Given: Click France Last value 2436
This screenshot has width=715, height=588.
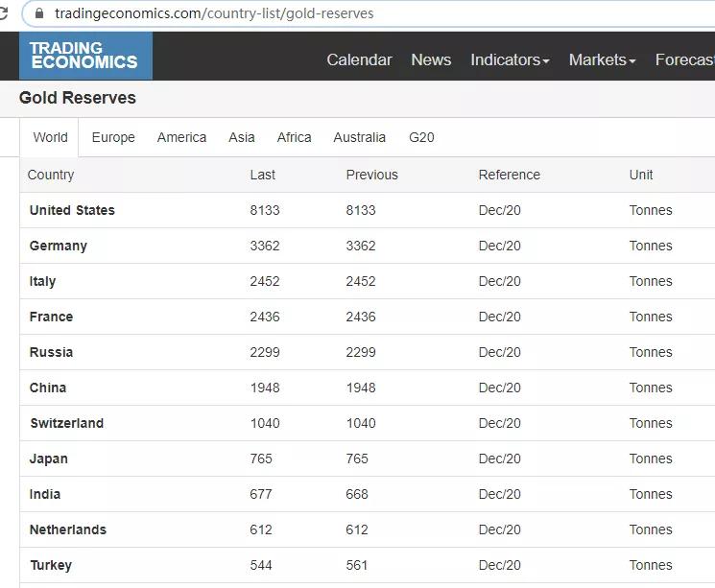Looking at the screenshot, I should [265, 317].
